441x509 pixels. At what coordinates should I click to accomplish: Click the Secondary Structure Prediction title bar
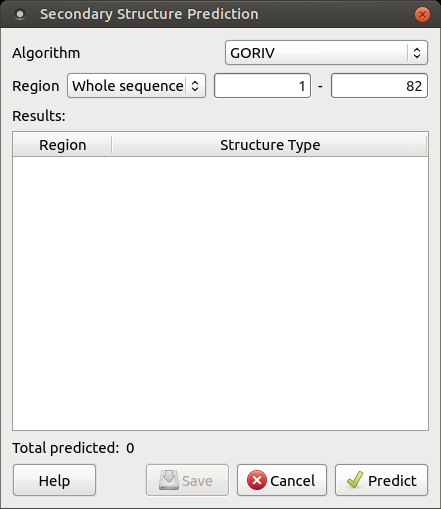tap(220, 14)
